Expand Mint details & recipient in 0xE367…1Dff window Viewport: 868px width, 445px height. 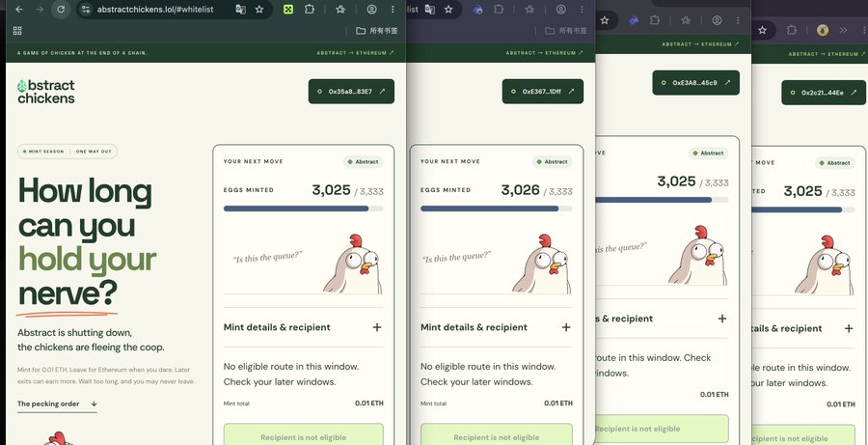pos(497,327)
